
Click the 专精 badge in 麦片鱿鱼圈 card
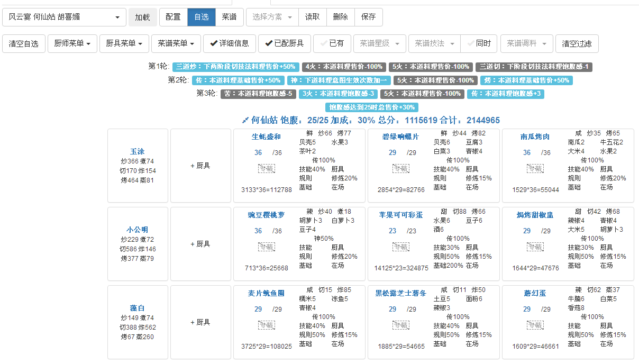[267, 325]
